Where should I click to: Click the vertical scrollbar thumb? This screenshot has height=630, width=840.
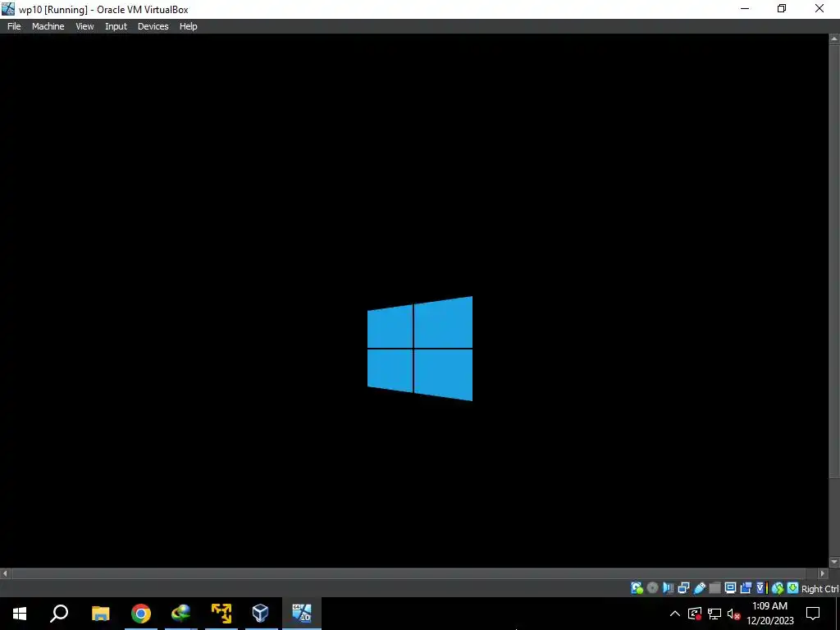(x=834, y=261)
